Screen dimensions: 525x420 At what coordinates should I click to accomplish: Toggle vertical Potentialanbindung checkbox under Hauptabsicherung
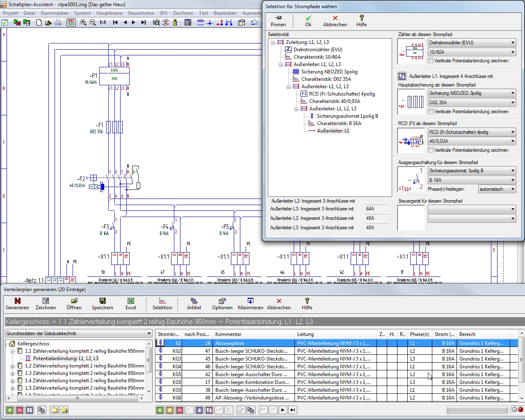[x=431, y=112]
